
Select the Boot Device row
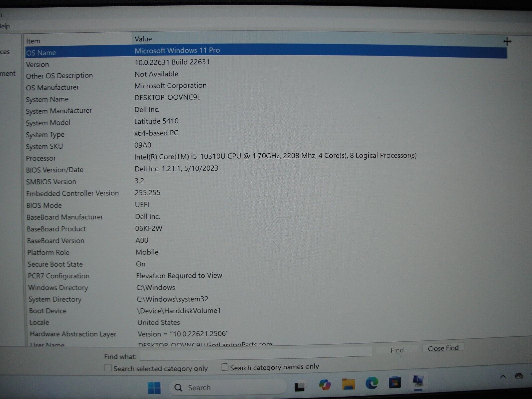[266, 311]
